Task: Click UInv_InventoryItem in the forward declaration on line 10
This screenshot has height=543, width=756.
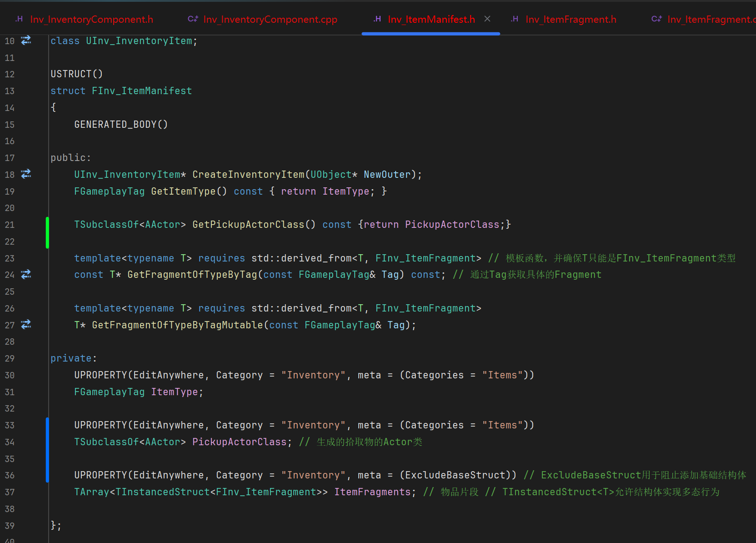Action: 139,41
